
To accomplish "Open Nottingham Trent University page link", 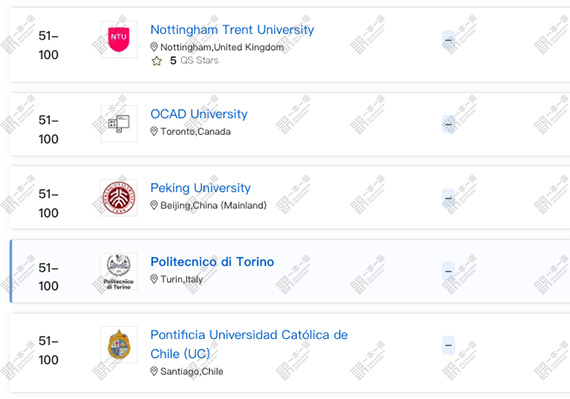I will click(x=232, y=30).
